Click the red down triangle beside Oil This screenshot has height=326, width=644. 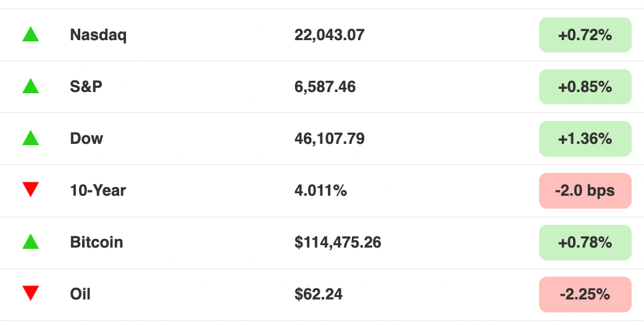tap(30, 293)
